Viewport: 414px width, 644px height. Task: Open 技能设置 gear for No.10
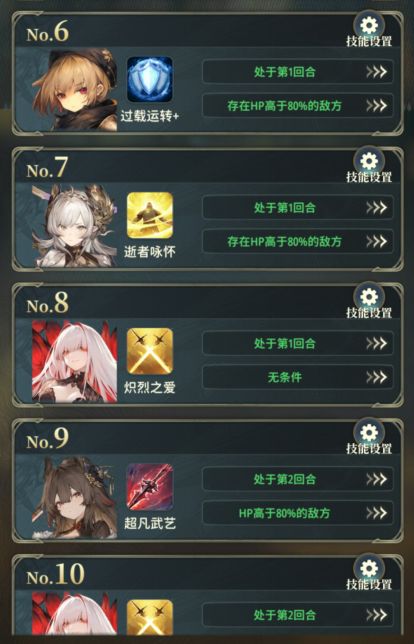tap(369, 568)
